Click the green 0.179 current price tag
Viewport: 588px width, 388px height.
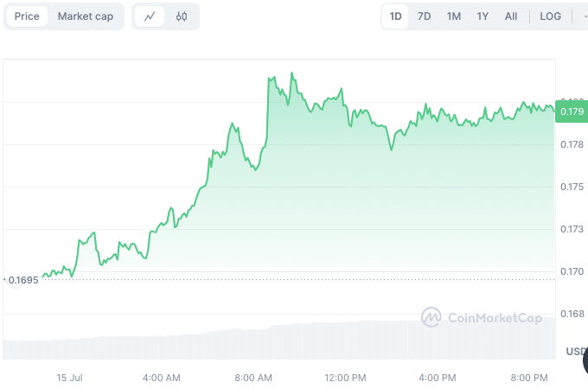coord(571,111)
